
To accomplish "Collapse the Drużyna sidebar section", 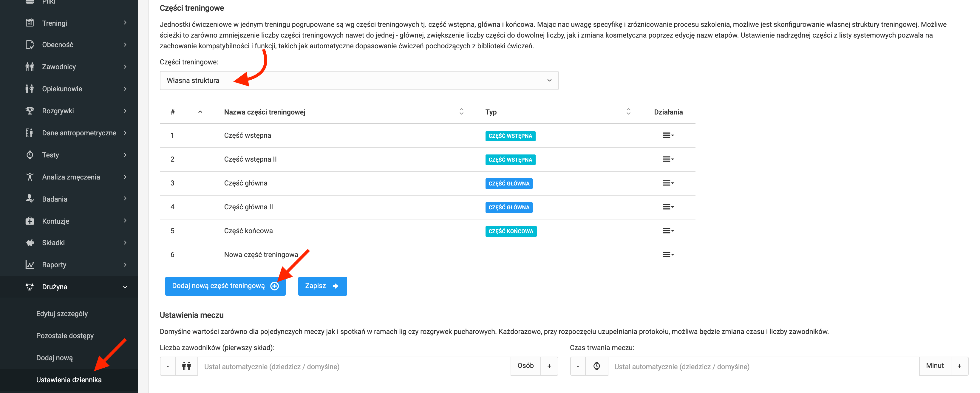I will tap(125, 287).
